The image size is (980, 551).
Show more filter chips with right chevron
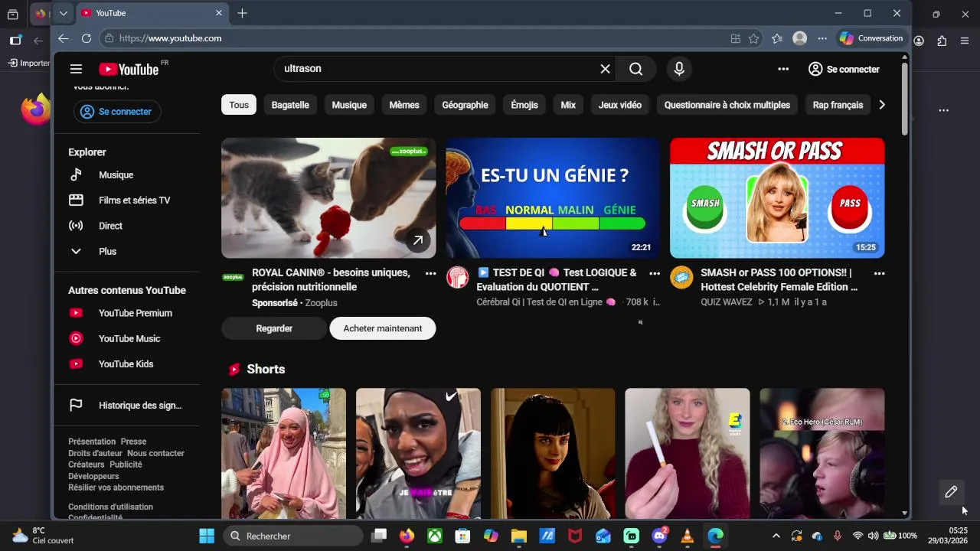click(x=882, y=105)
